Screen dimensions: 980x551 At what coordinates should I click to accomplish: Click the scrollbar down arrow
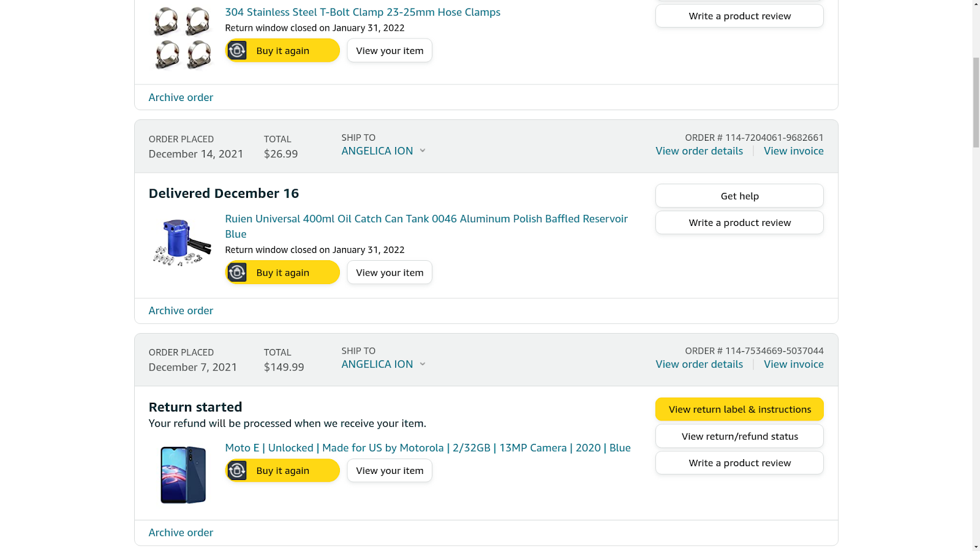[976, 545]
